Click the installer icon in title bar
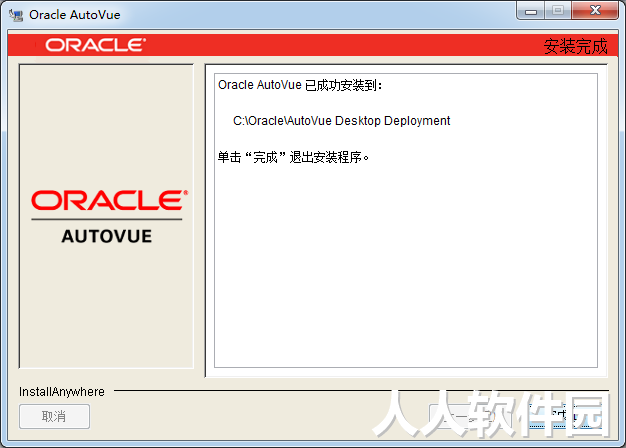This screenshot has width=626, height=448. pyautogui.click(x=16, y=15)
